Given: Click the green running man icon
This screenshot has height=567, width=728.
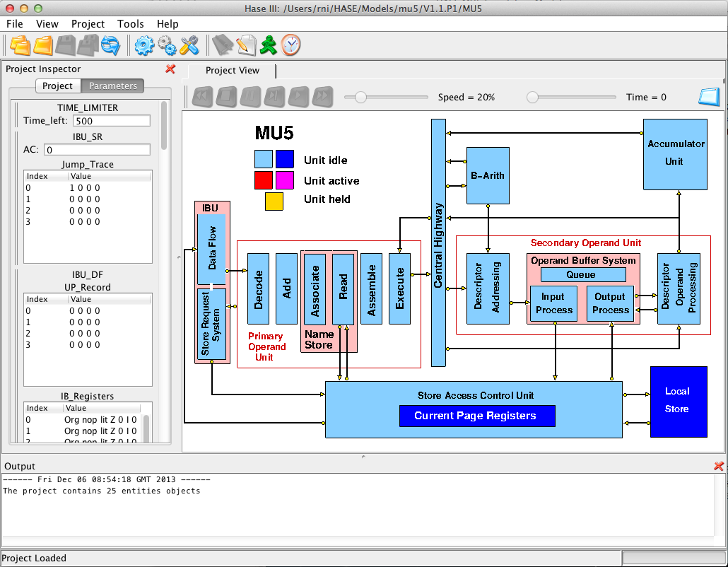Looking at the screenshot, I should pyautogui.click(x=269, y=45).
